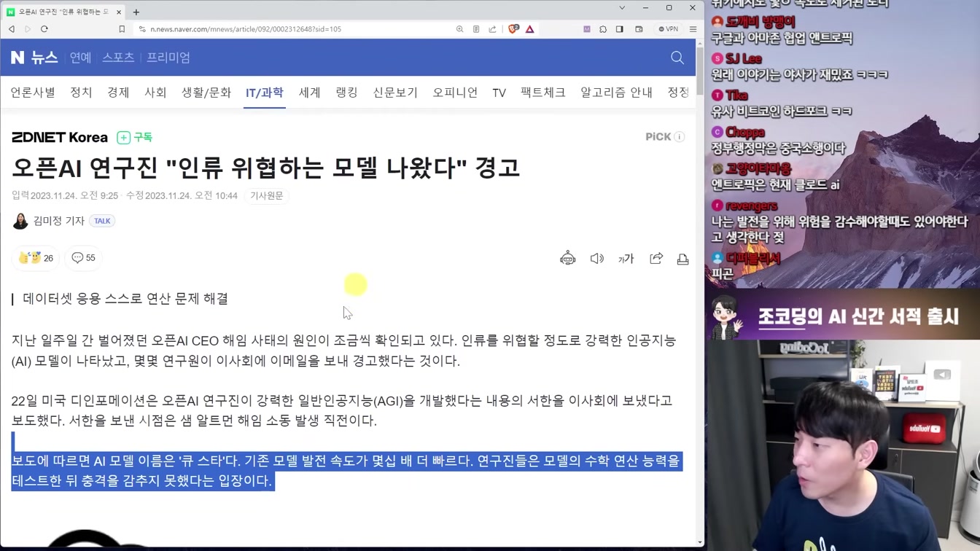The width and height of the screenshot is (980, 551).
Task: Select the 언론사별 menu tab
Action: (33, 93)
